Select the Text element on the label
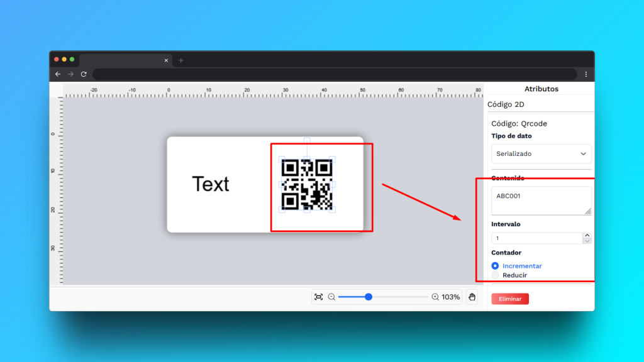The image size is (644, 362). [211, 184]
